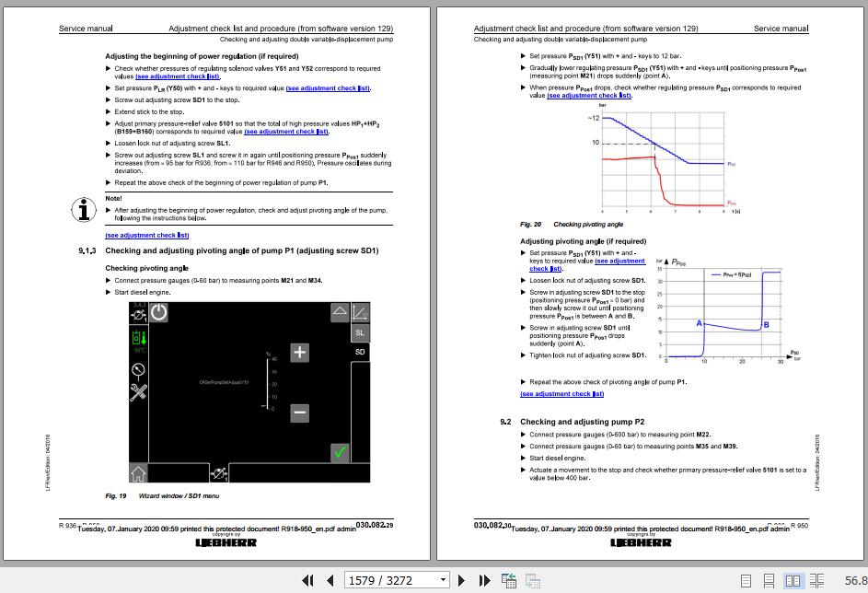Click the wrench and screwdriver icon in Fig. 19

pyautogui.click(x=138, y=392)
